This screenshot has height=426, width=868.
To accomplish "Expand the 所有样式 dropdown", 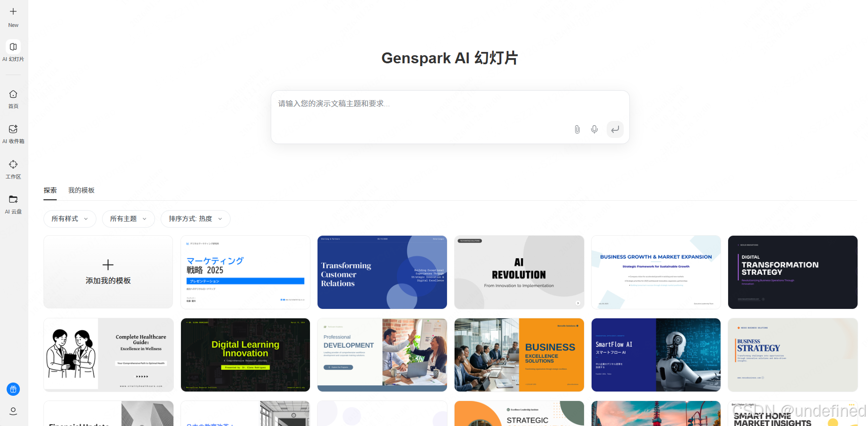I will click(70, 219).
